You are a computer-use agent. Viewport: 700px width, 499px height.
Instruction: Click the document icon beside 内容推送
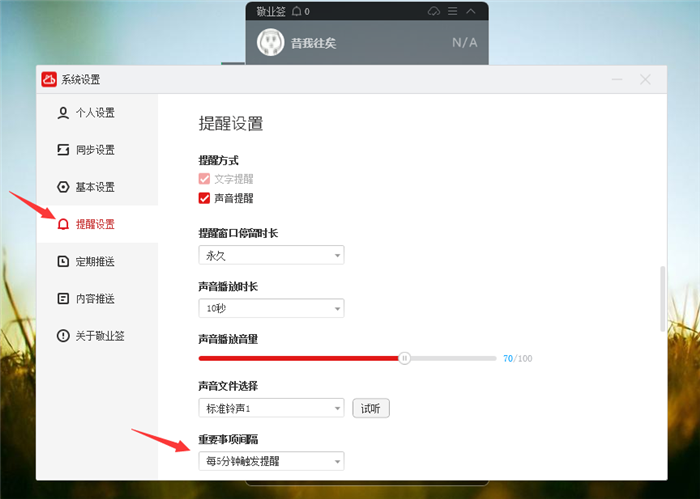63,298
